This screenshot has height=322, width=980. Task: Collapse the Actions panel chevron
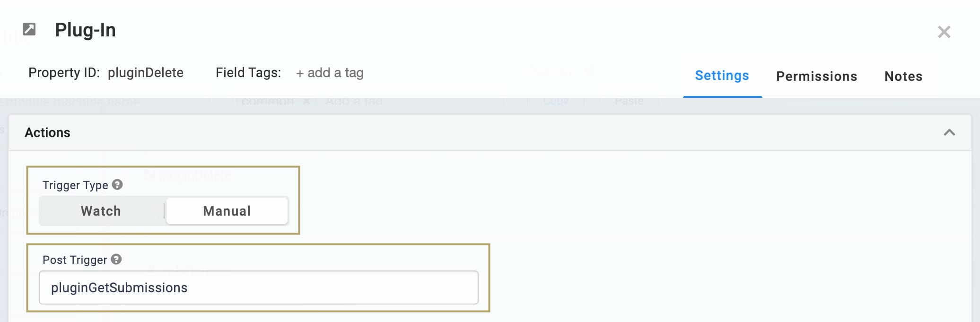(x=949, y=132)
